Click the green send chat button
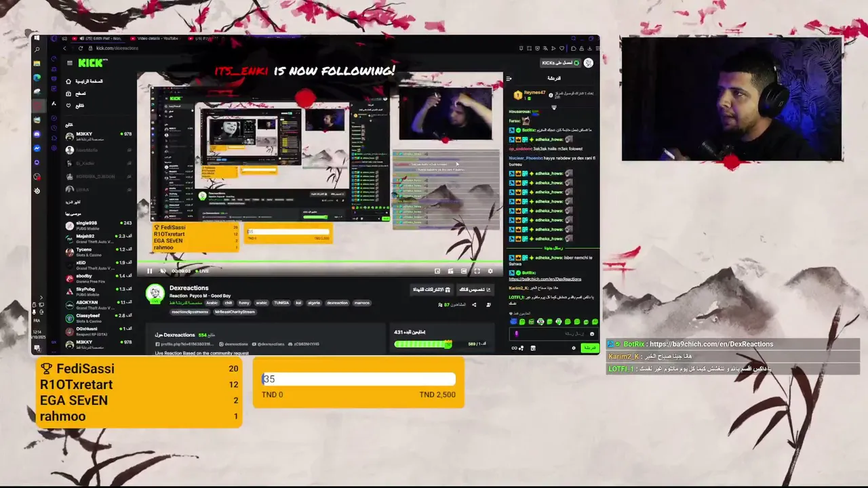Image resolution: width=868 pixels, height=488 pixels. [590, 348]
